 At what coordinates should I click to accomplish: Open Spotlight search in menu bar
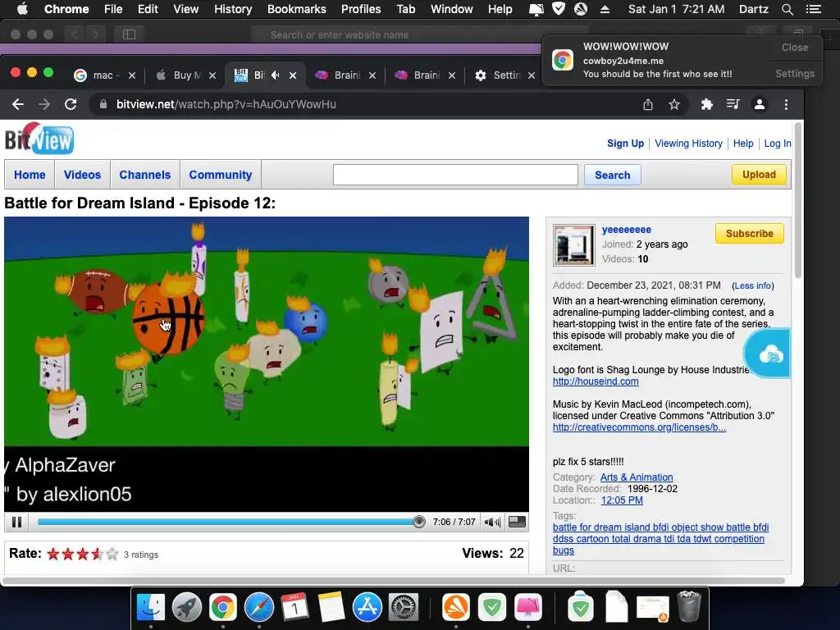click(x=787, y=9)
